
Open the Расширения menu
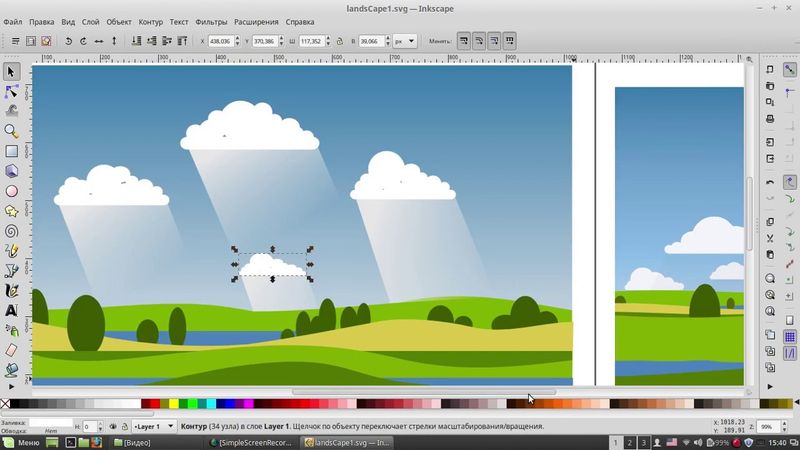256,22
